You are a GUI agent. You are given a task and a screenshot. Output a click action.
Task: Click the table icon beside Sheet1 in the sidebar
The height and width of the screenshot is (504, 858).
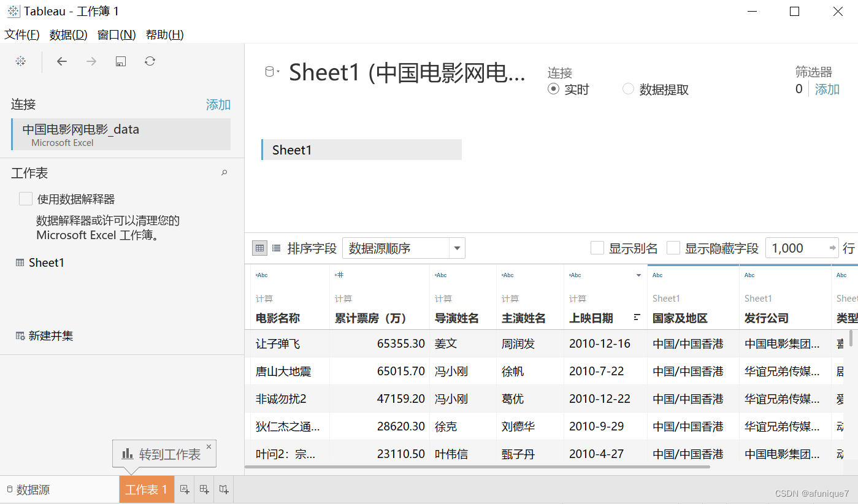point(20,262)
